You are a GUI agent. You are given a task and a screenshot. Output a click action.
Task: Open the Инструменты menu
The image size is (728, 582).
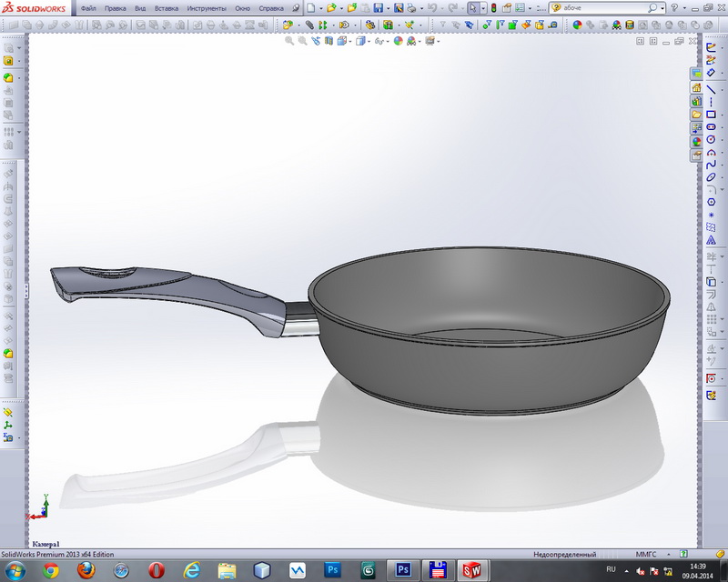pyautogui.click(x=207, y=8)
